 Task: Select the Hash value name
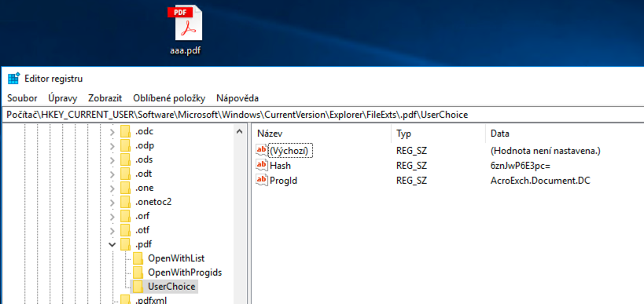click(x=280, y=165)
